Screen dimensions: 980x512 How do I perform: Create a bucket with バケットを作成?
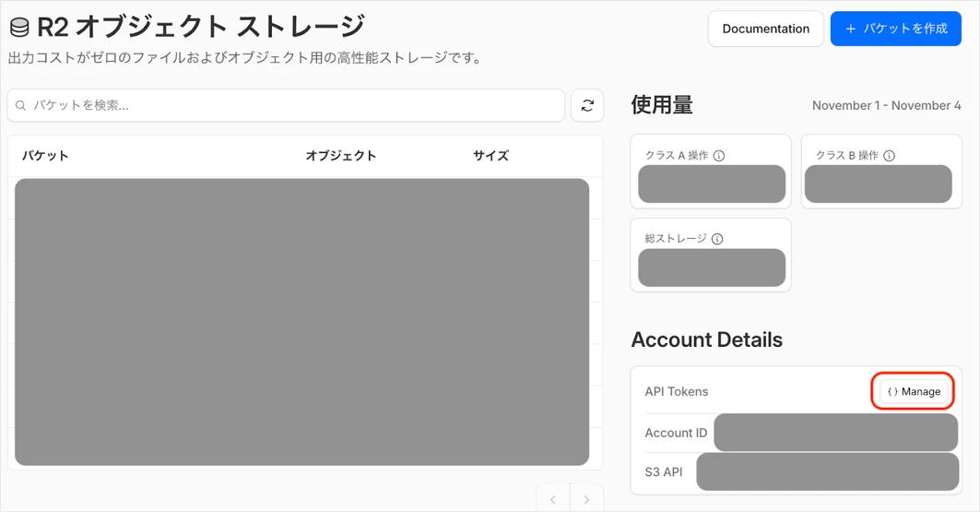click(x=895, y=29)
